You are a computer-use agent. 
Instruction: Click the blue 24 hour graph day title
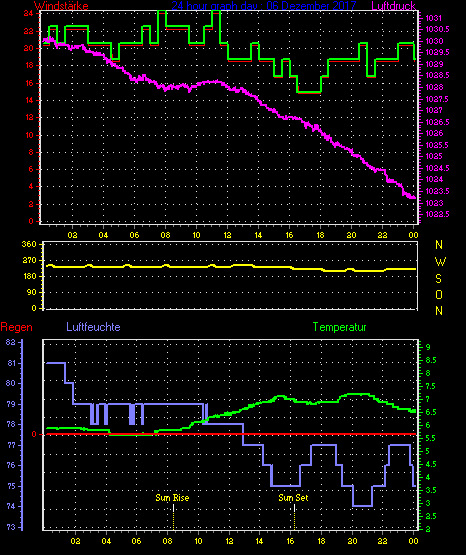tap(264, 6)
